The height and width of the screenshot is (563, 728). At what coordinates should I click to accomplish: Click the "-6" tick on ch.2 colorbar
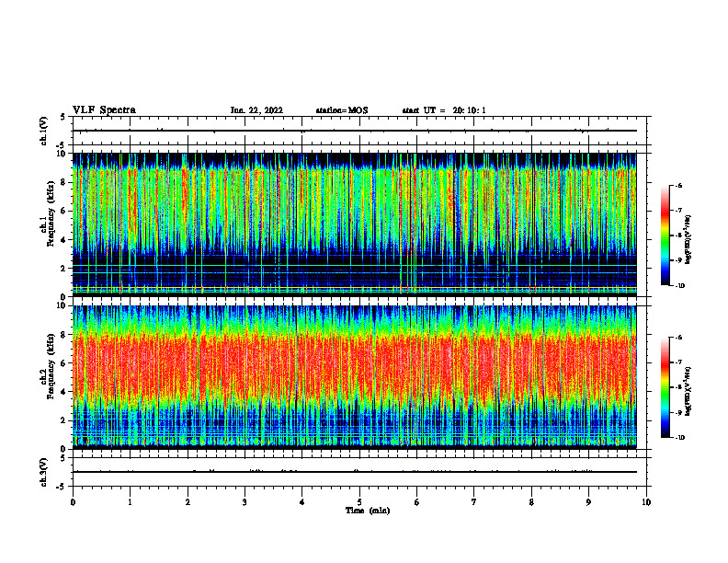[679, 338]
